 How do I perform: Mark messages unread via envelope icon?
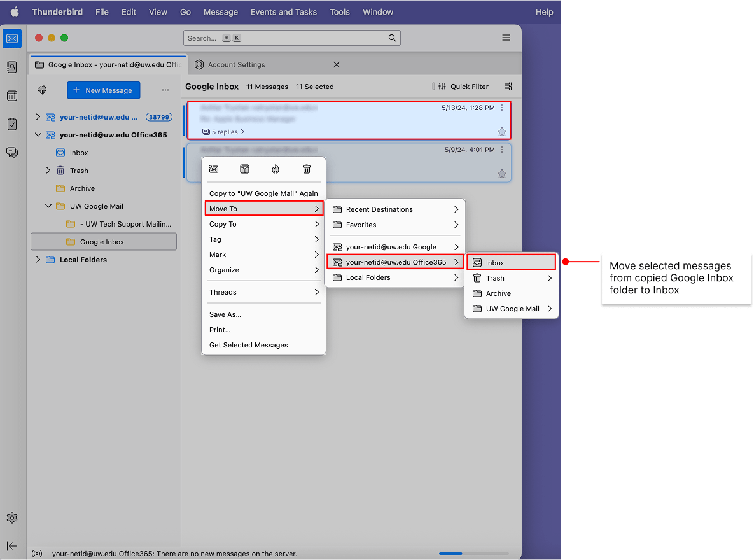tap(213, 169)
